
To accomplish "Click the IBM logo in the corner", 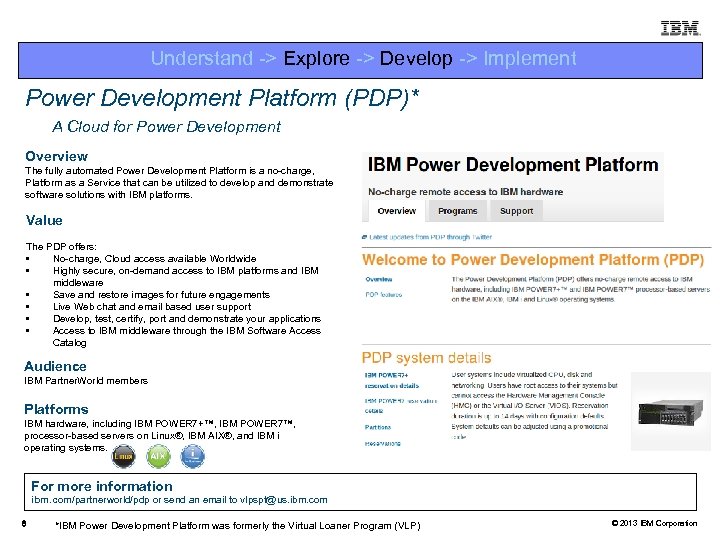I will 680,28.
